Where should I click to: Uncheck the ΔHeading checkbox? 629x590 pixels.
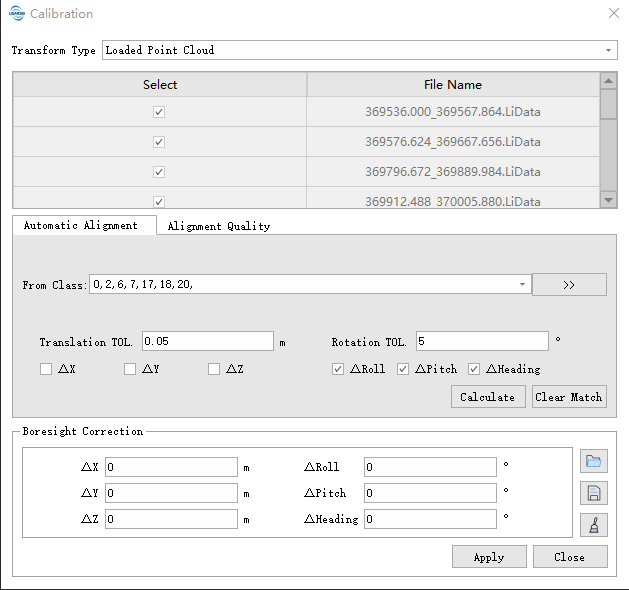(474, 369)
